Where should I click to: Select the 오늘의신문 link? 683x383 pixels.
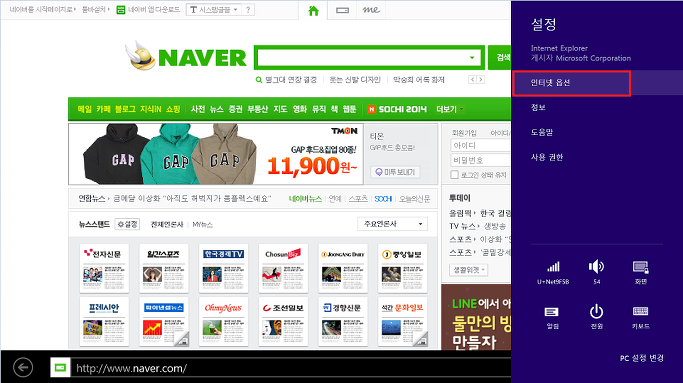click(x=415, y=199)
